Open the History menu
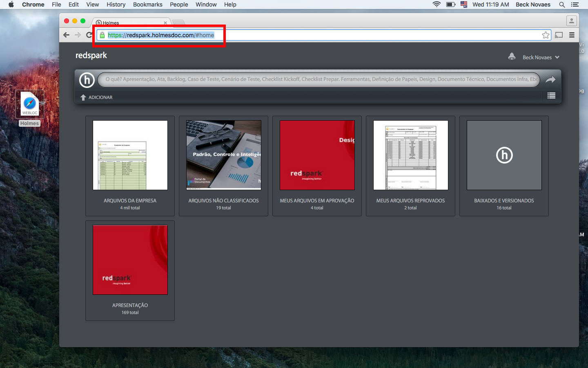Image resolution: width=588 pixels, height=368 pixels. 116,4
